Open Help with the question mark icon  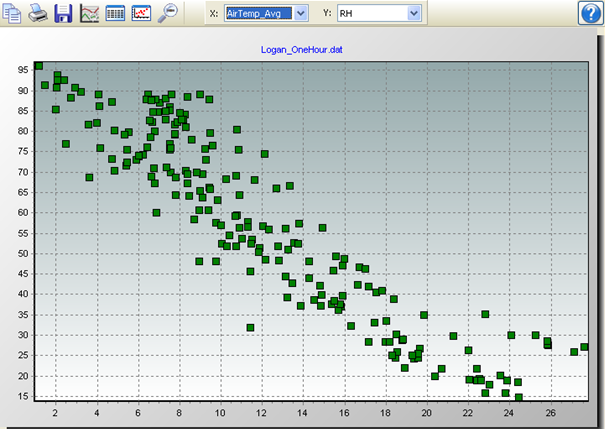tap(590, 13)
